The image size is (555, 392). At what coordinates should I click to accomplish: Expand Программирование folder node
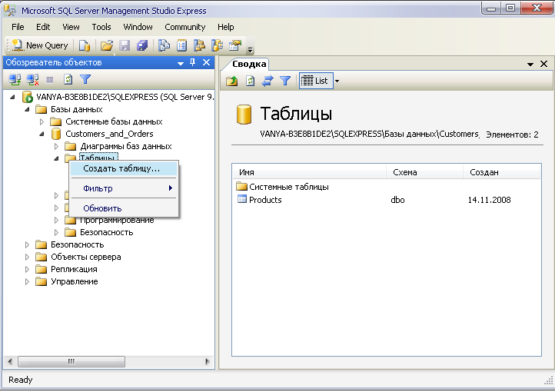[56, 220]
